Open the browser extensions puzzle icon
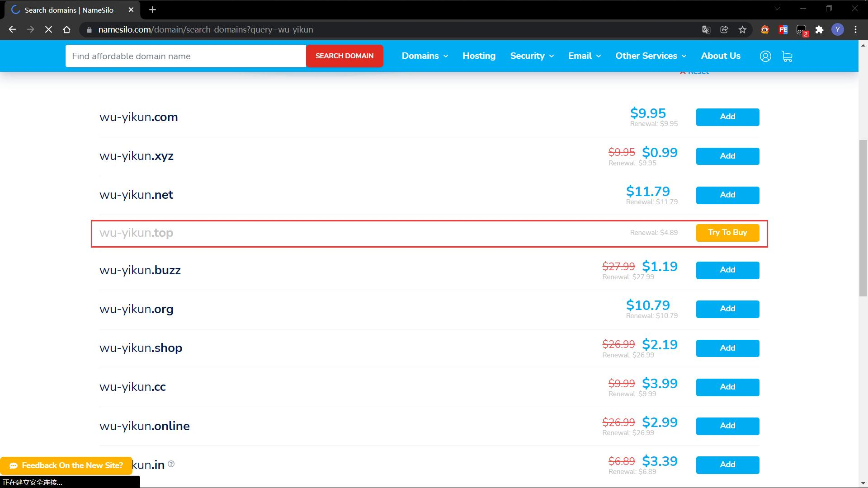Viewport: 868px width, 488px height. point(819,30)
